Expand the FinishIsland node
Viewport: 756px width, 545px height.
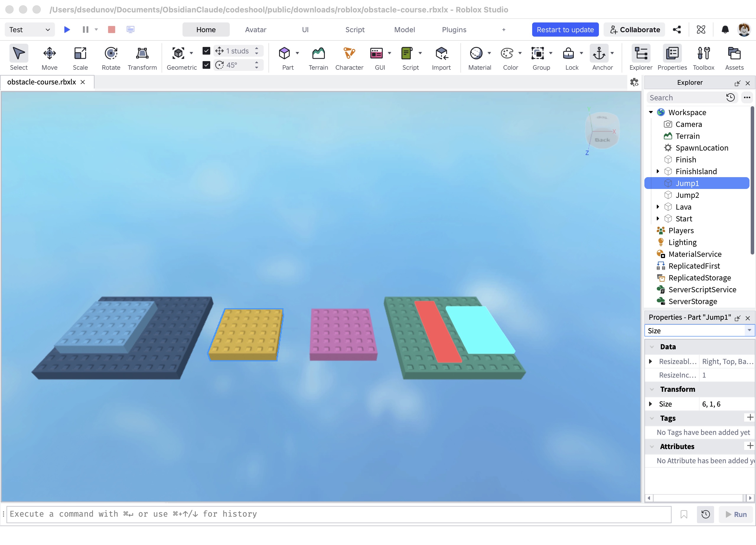(658, 171)
